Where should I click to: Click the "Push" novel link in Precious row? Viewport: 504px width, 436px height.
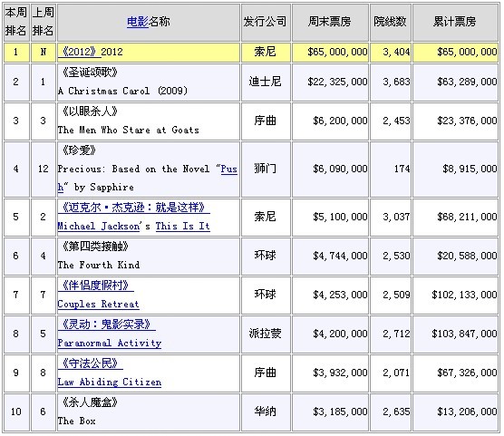point(228,170)
